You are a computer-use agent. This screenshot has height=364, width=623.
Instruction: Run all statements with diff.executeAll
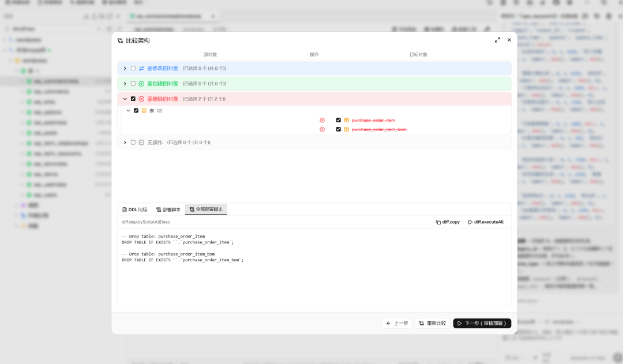pos(486,222)
